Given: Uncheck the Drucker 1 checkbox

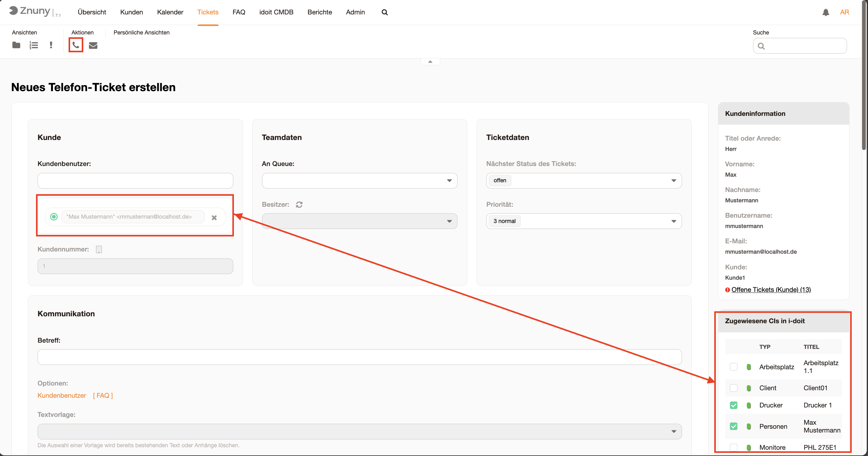Looking at the screenshot, I should click(733, 405).
